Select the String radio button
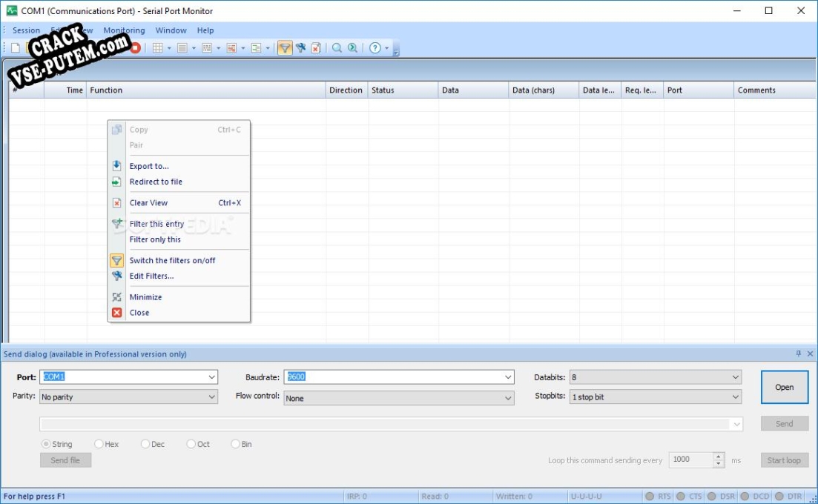The height and width of the screenshot is (504, 818). coord(46,444)
